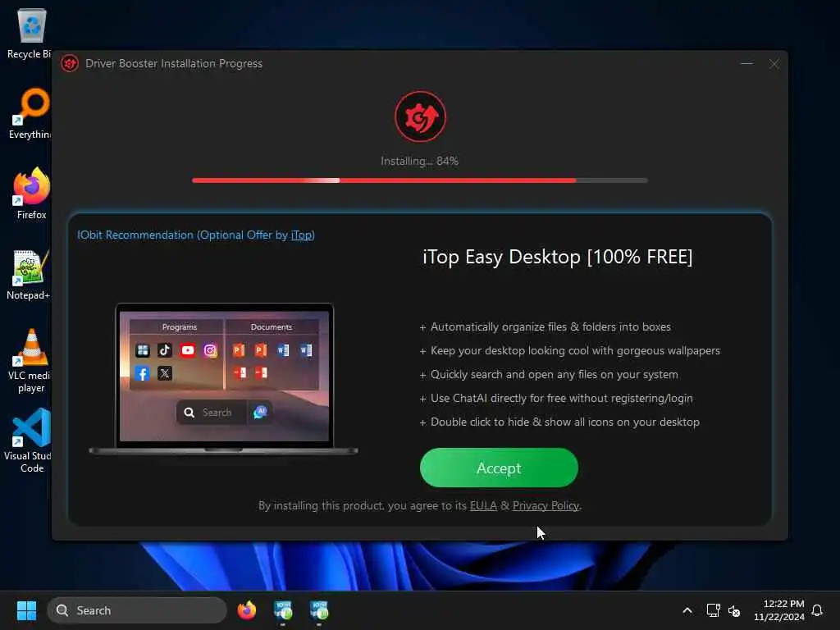Click 'Double click to hide & show' line
The image size is (840, 630).
pos(565,422)
